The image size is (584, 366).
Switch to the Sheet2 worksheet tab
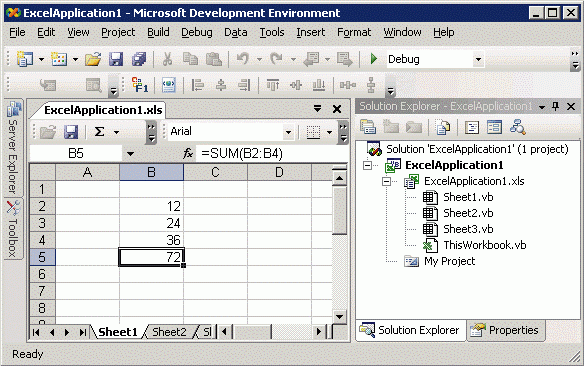pyautogui.click(x=169, y=332)
